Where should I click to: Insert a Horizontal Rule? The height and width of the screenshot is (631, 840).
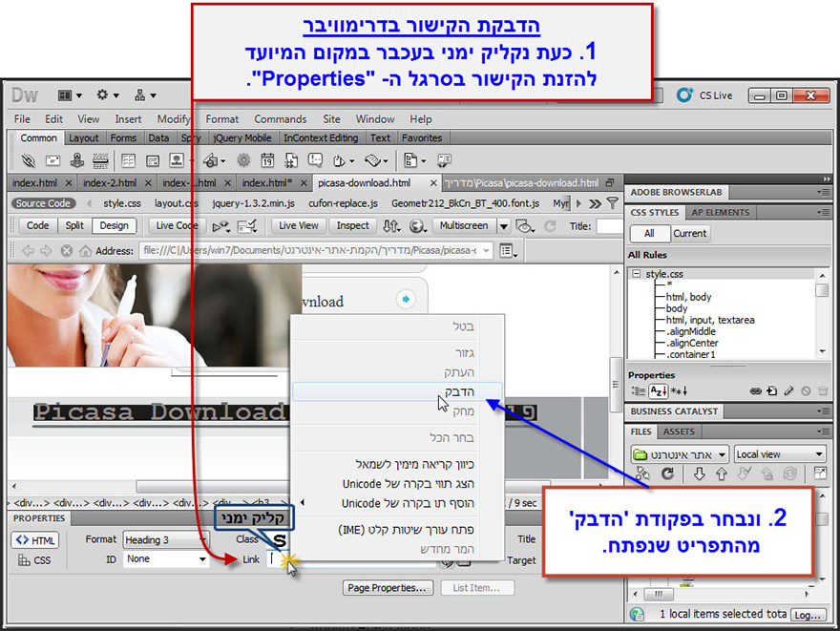[101, 160]
